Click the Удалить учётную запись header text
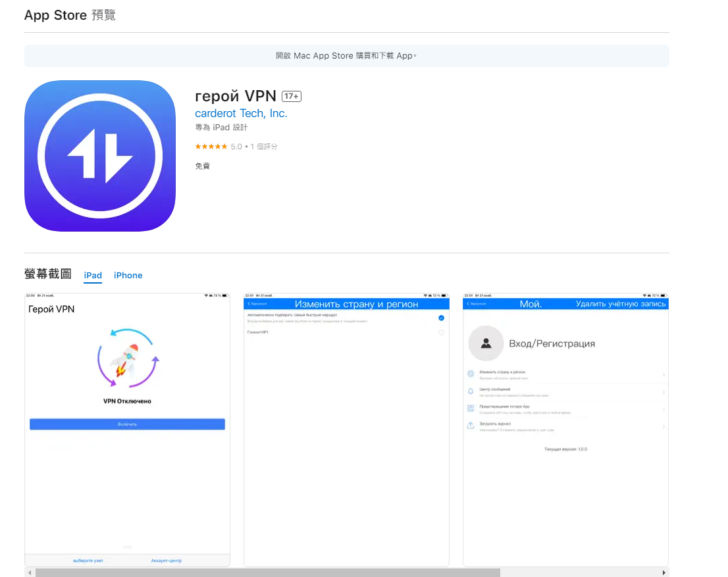This screenshot has width=728, height=577. (621, 304)
